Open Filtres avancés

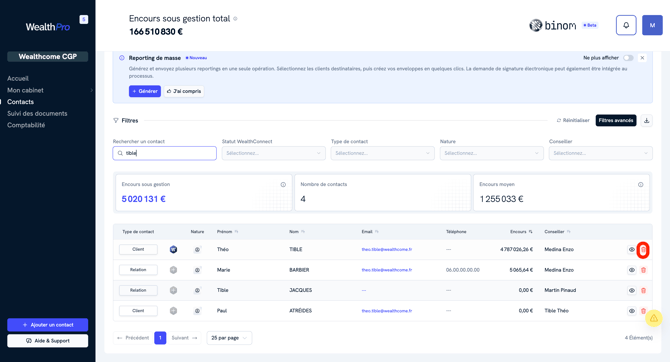tap(616, 121)
